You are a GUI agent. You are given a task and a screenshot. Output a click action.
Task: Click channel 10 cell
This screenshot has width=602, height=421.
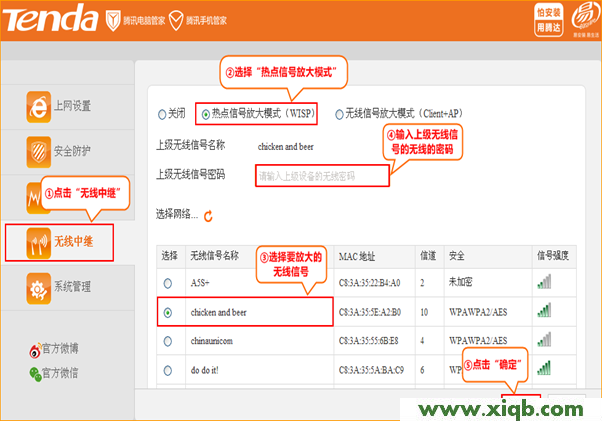tap(424, 312)
